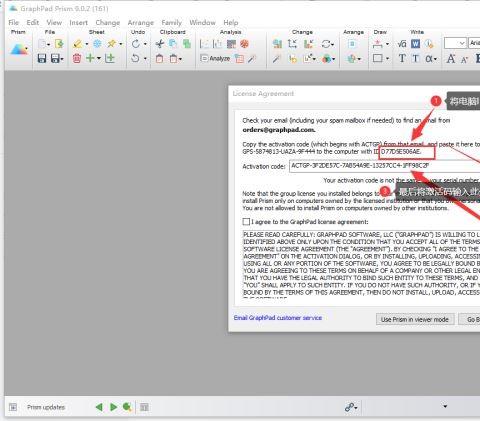Click the Open/import file icon with green arrow
Image resolution: width=480 pixels, height=421 pixels.
pyautogui.click(x=59, y=44)
